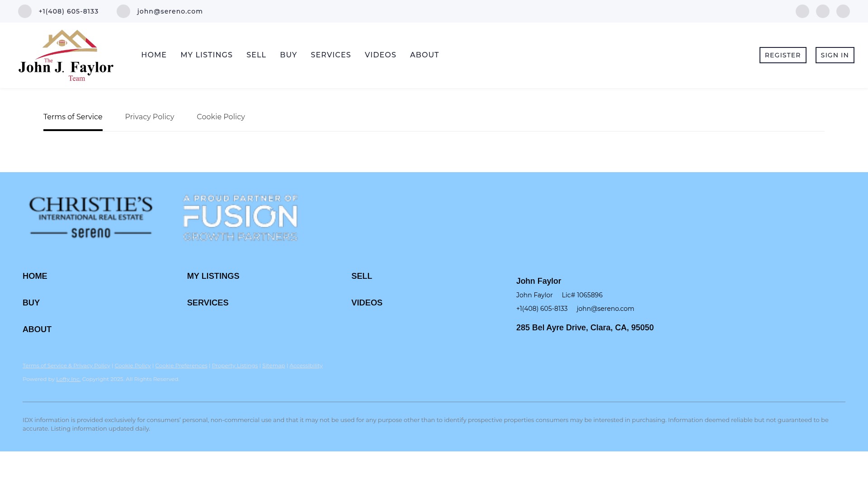Image resolution: width=868 pixels, height=488 pixels.
Task: Click the email icon beside john@sereno.com
Action: pos(123,11)
